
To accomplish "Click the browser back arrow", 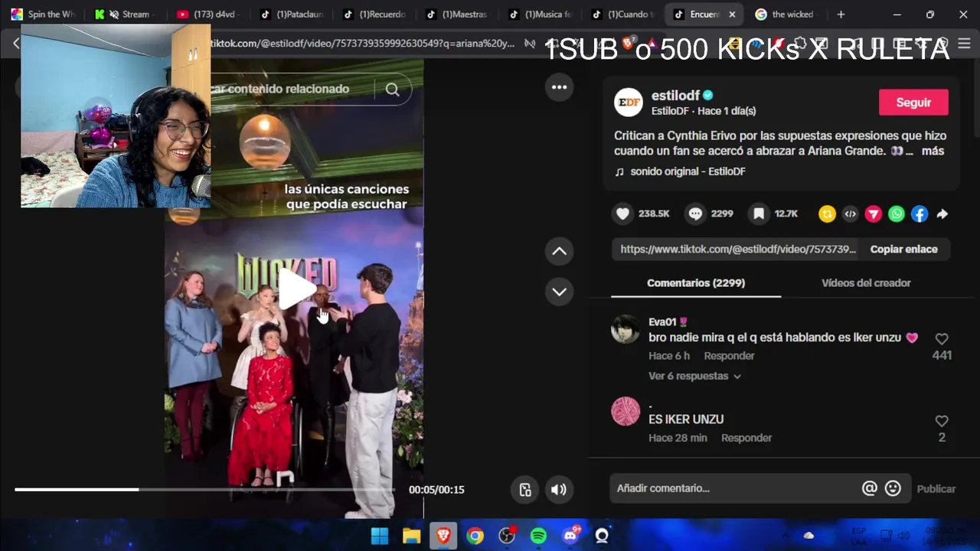I will tap(15, 44).
